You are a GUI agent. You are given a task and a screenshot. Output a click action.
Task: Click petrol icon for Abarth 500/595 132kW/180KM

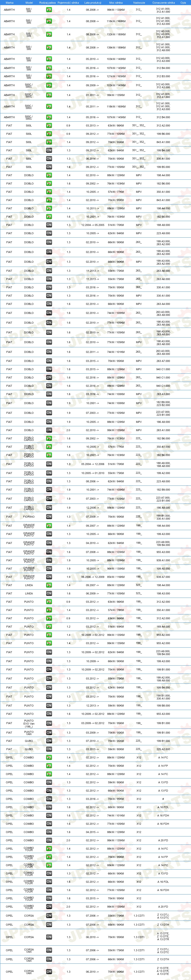point(49,34)
